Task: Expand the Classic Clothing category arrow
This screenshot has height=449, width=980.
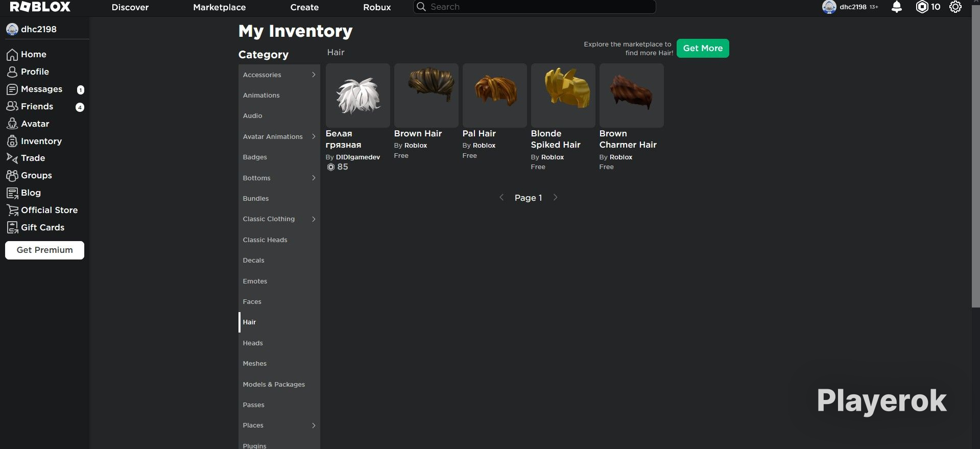Action: pos(314,219)
